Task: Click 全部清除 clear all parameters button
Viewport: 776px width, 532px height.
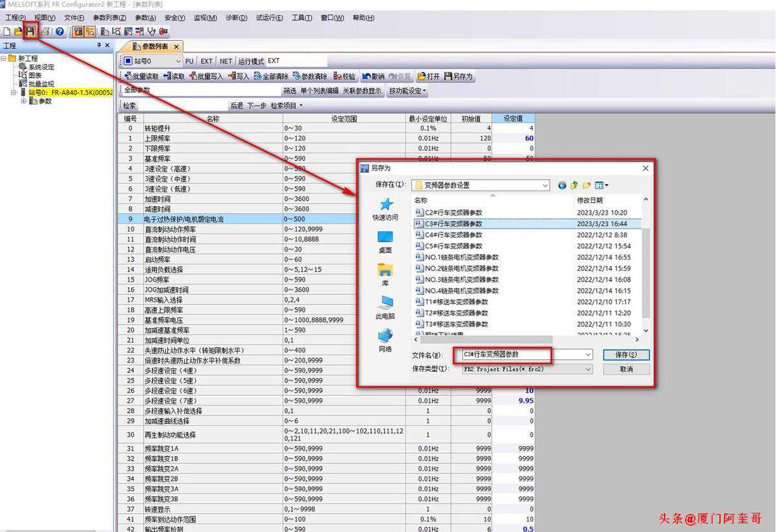Action: (x=271, y=76)
